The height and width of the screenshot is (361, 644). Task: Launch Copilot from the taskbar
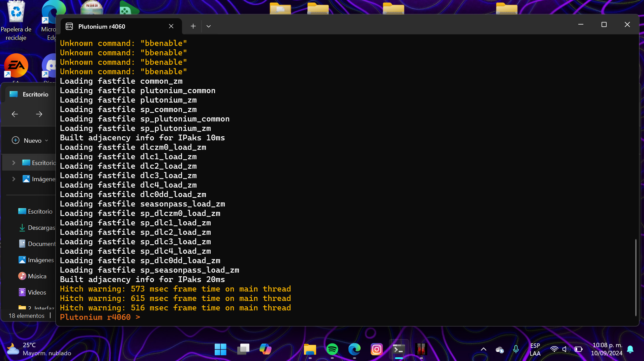(265, 350)
